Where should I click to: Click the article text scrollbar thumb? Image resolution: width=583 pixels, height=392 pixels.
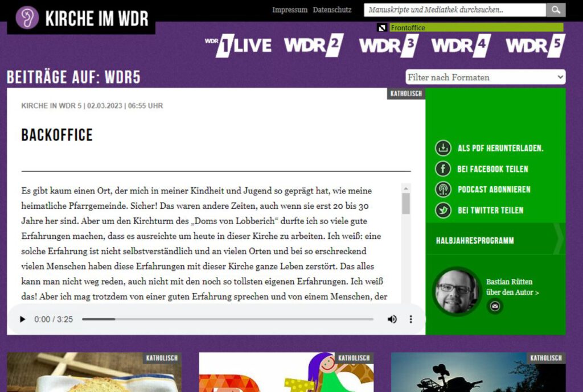pyautogui.click(x=405, y=204)
